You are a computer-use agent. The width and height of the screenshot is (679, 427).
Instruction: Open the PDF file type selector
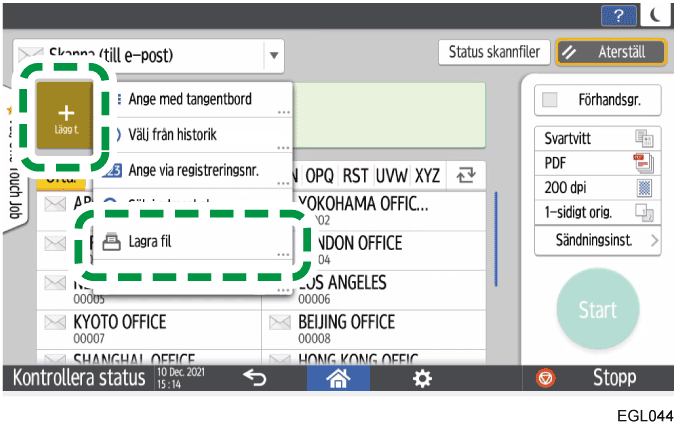click(597, 163)
